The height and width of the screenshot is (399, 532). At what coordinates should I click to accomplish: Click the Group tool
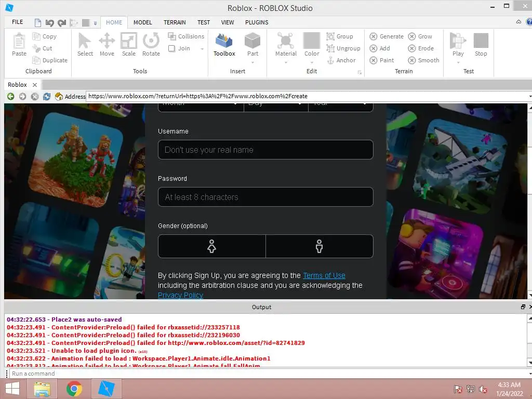click(x=340, y=36)
